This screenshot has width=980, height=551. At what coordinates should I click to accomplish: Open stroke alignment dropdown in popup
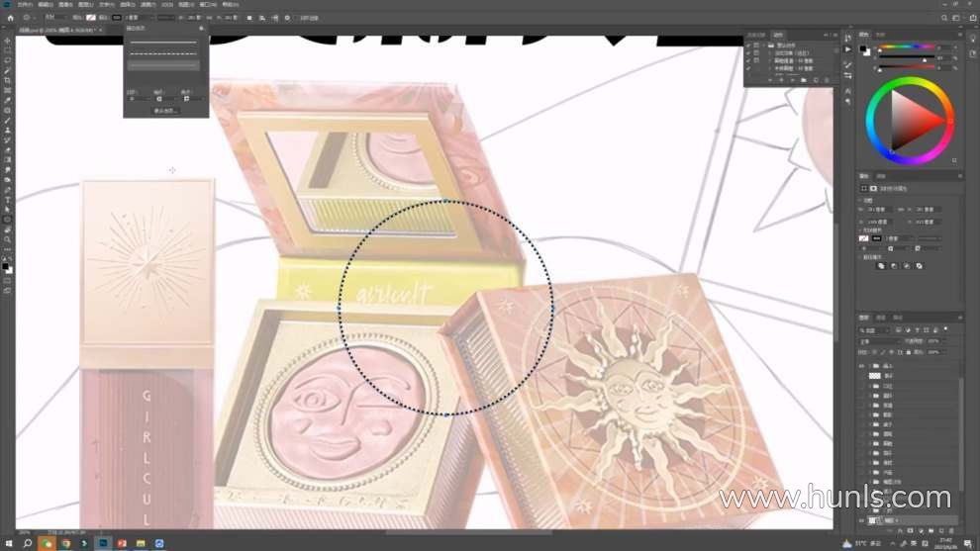tap(138, 99)
